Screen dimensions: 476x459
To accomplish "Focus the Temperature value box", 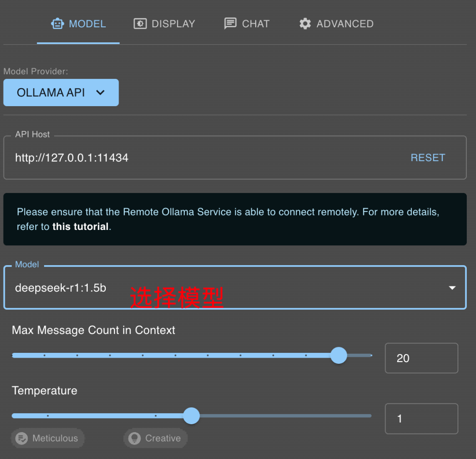I will [x=421, y=418].
